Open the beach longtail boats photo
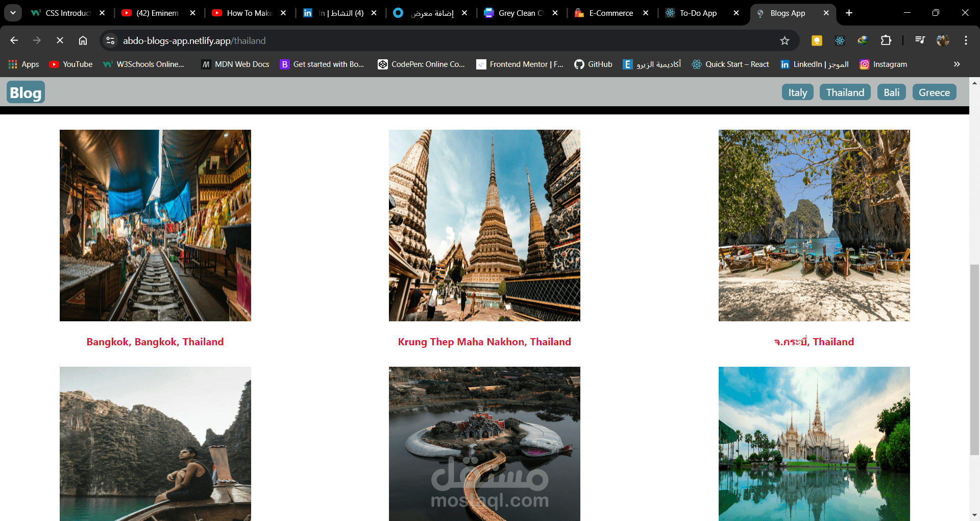980x521 pixels. point(814,225)
